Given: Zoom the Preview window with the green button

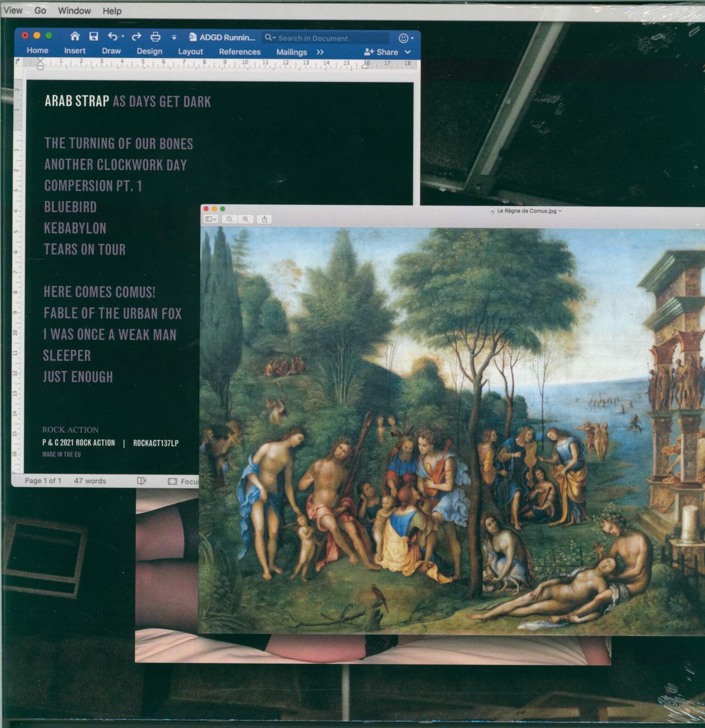Looking at the screenshot, I should tap(223, 209).
